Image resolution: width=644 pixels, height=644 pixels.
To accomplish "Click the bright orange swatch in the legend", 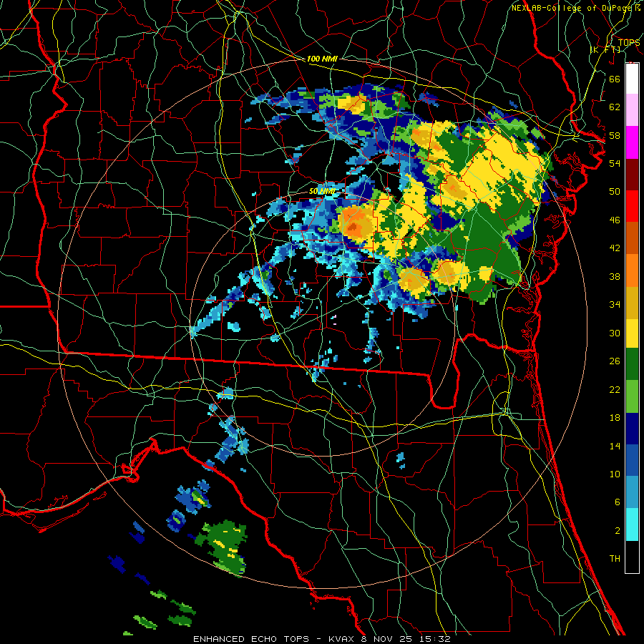I will (x=632, y=270).
